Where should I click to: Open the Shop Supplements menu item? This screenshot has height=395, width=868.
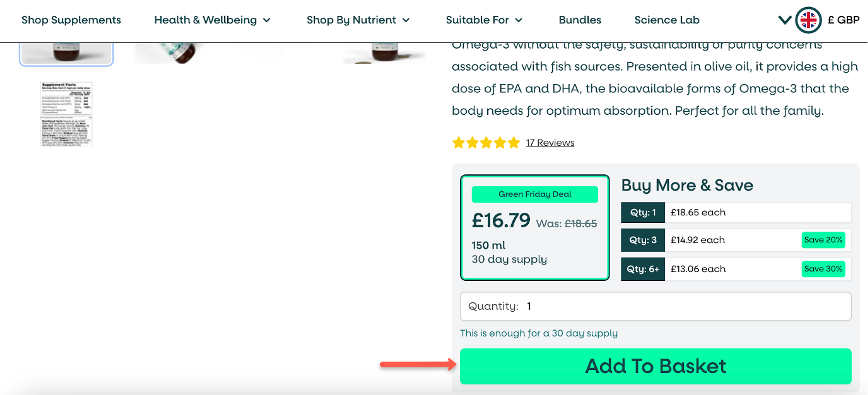coord(71,20)
